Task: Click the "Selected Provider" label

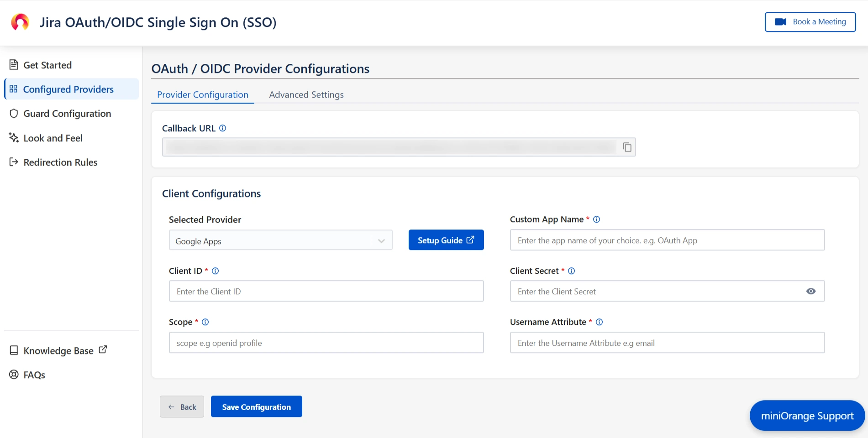Action: click(x=205, y=220)
